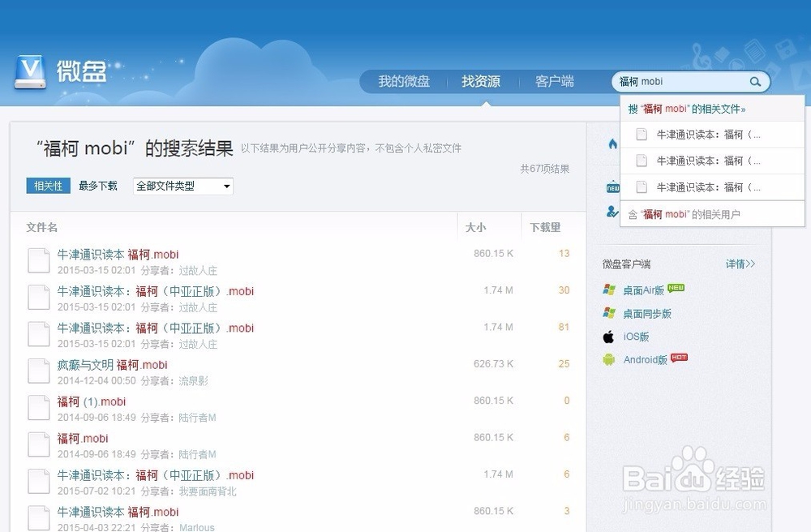Select first 牛津通识读本 search suggestion

(712, 135)
